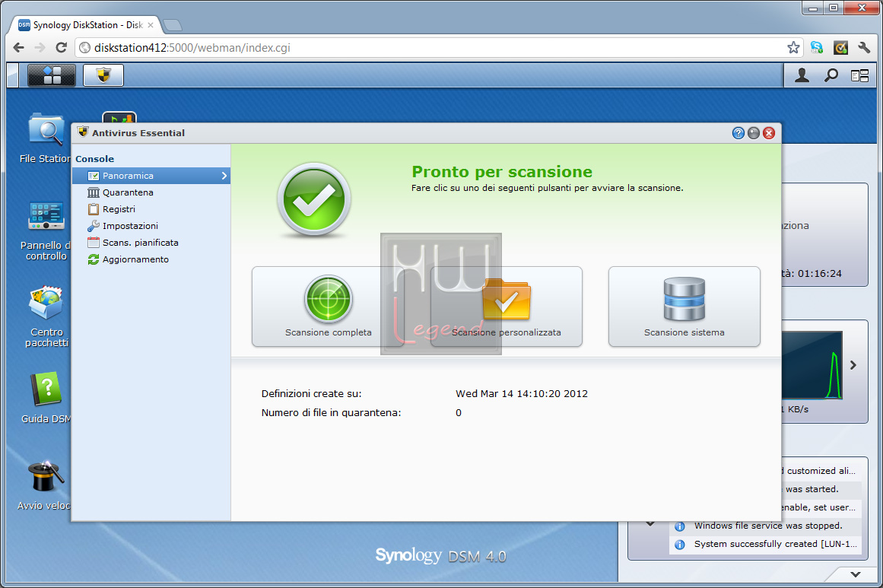Open Pannello di controllo desktop icon
Screen dimensions: 883x588
coord(46,231)
